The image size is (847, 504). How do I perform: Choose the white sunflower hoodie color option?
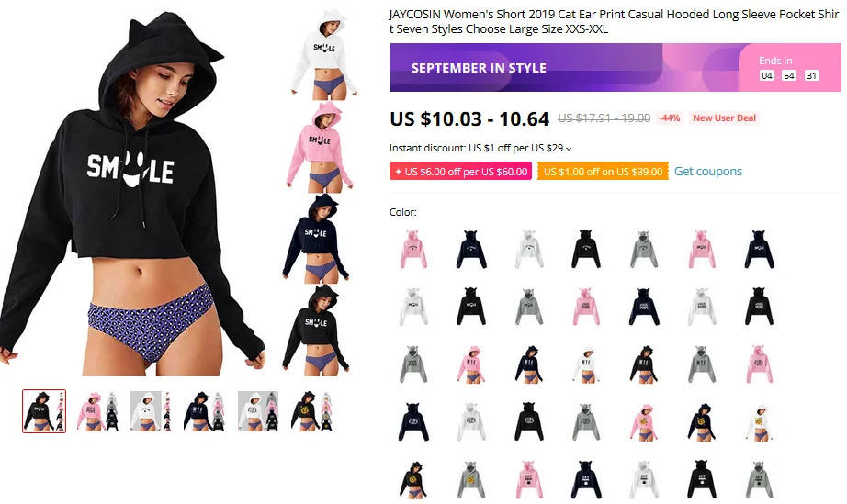(759, 422)
